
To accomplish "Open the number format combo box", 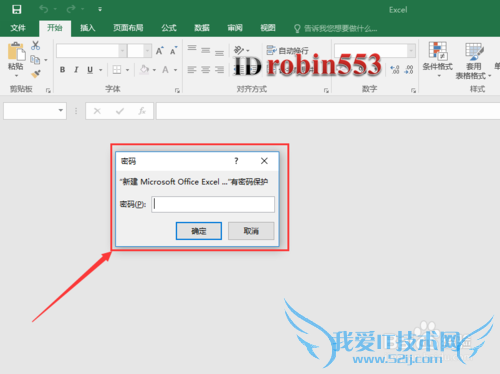I will point(375,51).
